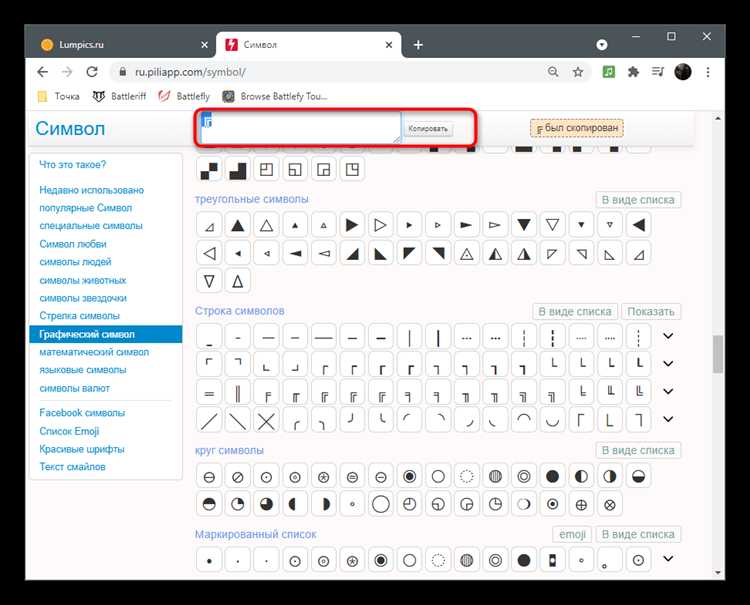Open the Extensions puzzle icon
The image size is (750, 605).
click(632, 72)
